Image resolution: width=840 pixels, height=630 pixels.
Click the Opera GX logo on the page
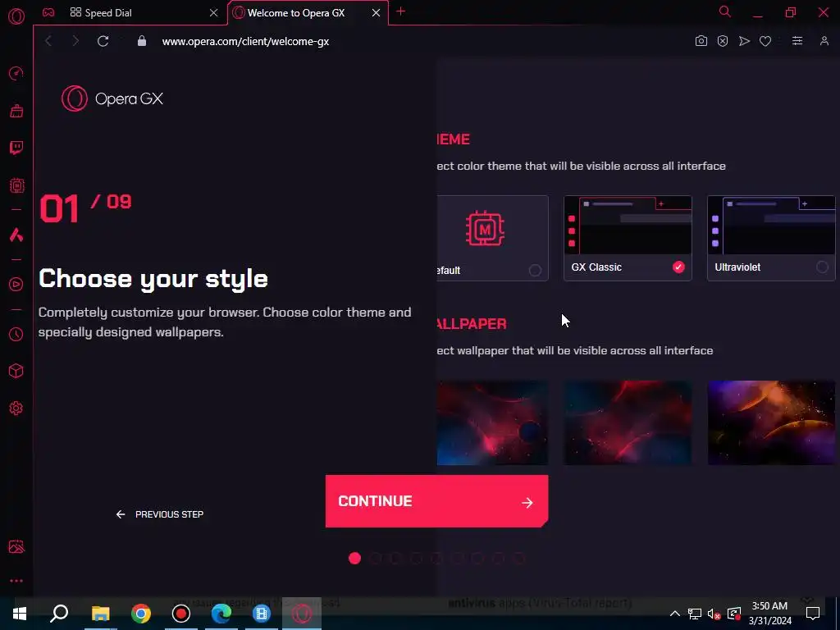tap(112, 98)
